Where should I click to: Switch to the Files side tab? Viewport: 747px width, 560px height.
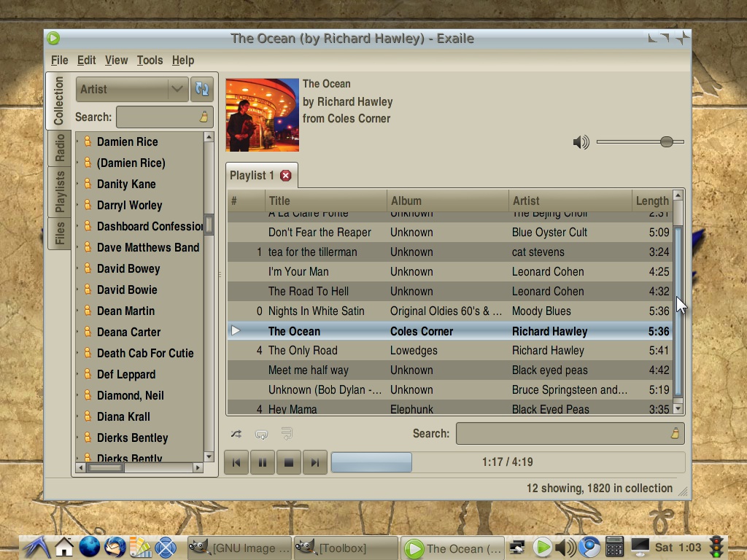click(x=60, y=233)
